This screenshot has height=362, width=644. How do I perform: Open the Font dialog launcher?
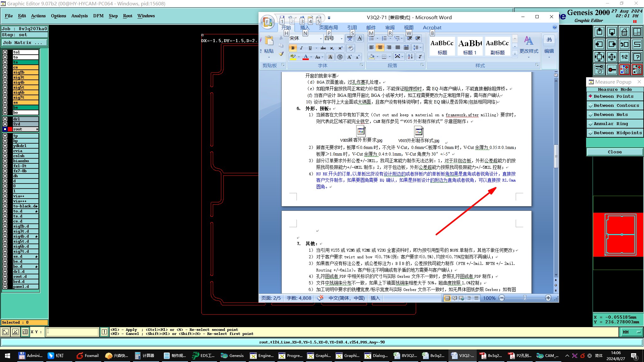pyautogui.click(x=361, y=65)
